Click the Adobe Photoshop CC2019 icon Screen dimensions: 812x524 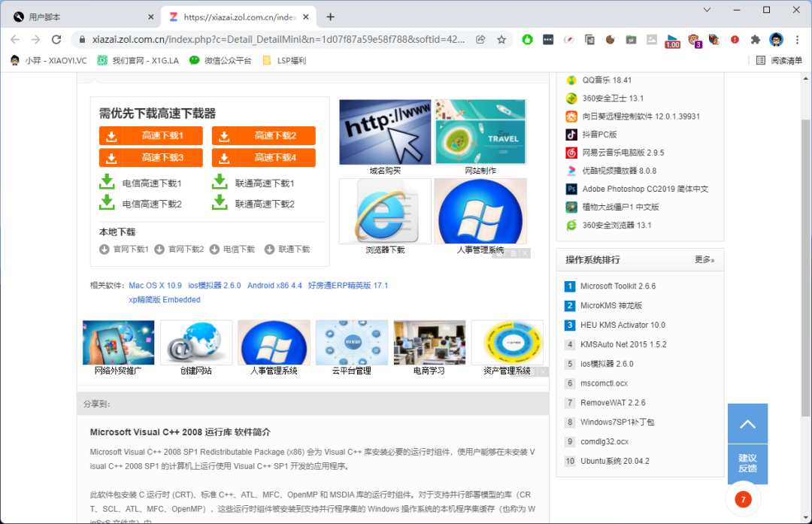[571, 189]
